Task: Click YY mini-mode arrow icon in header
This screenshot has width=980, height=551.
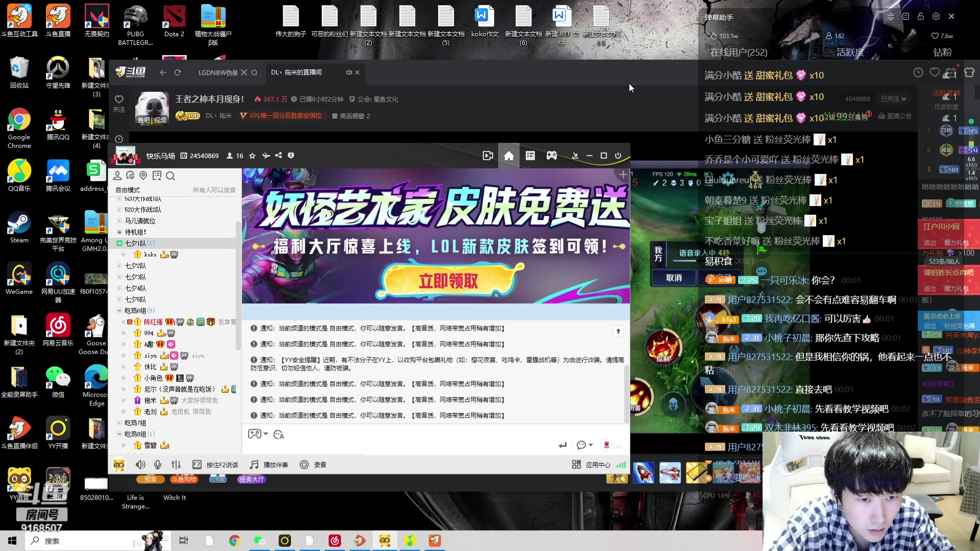Action: click(575, 156)
